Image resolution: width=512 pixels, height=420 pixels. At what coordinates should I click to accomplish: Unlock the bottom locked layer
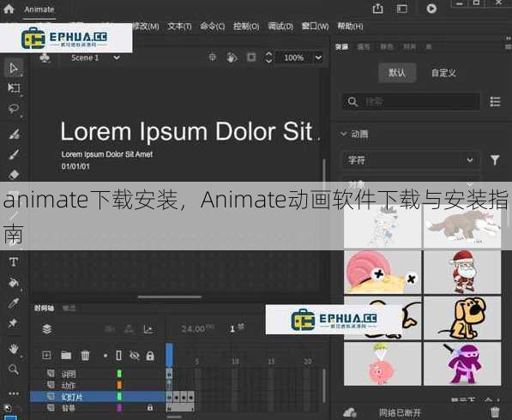click(x=150, y=407)
